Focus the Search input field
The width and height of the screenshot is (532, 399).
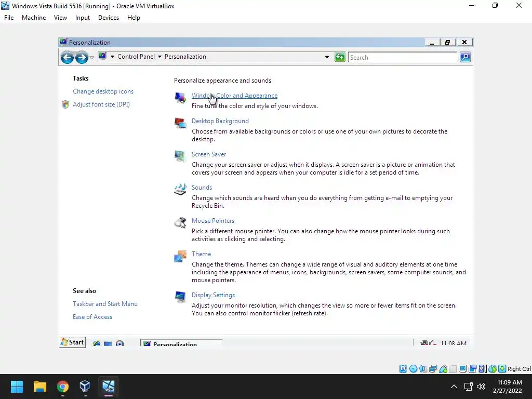[403, 57]
